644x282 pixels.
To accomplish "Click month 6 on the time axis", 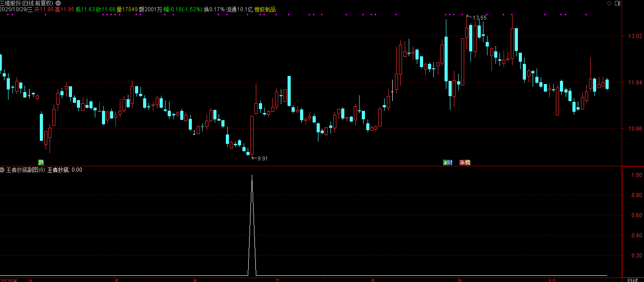I will pyautogui.click(x=195, y=281).
